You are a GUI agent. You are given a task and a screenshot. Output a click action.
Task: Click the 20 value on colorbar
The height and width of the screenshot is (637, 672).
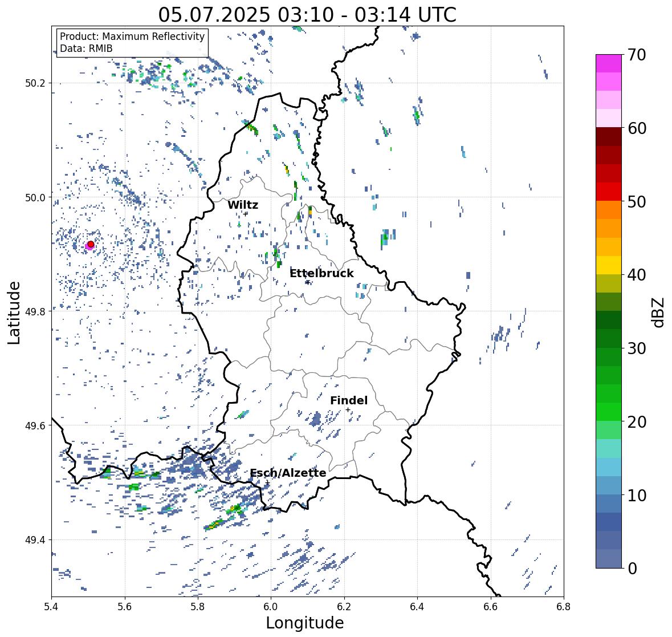637,422
